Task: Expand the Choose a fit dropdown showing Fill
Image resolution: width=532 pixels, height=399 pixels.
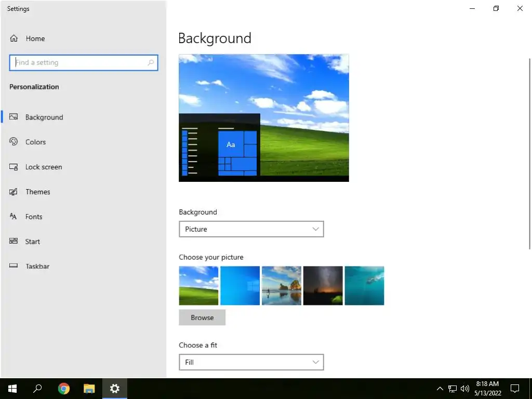Action: pos(251,362)
